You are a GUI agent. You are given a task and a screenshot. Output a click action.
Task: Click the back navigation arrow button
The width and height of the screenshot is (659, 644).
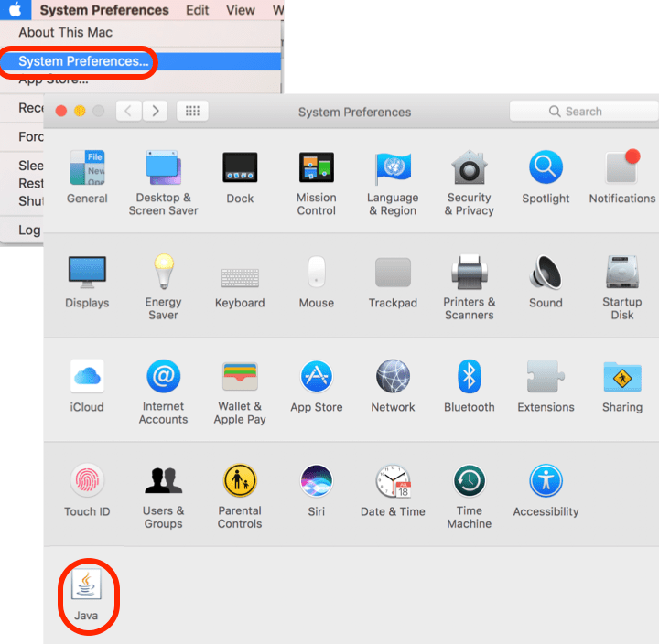pos(129,112)
